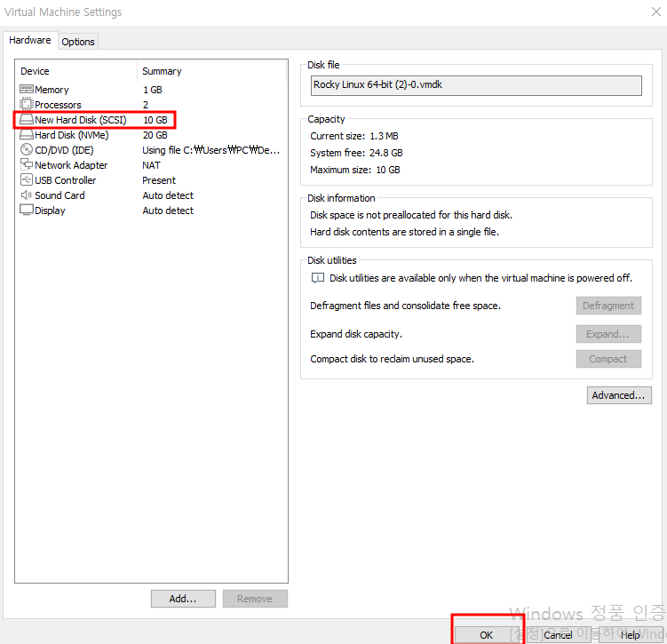Click the Hard Disk (NVMe) drive icon

tap(27, 135)
